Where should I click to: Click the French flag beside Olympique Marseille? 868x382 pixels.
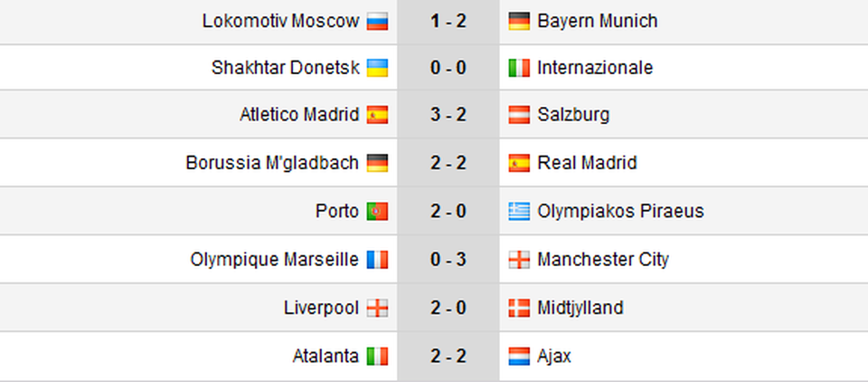click(377, 260)
